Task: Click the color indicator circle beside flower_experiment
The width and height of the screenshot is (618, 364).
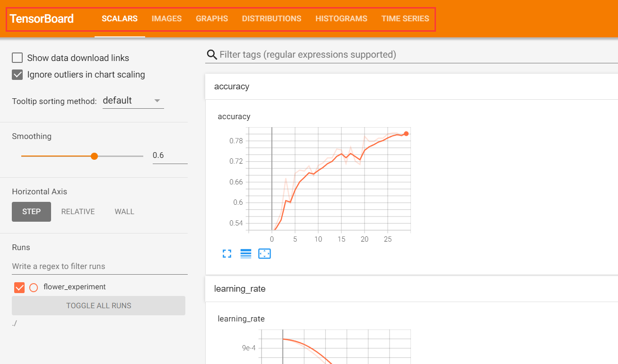Action: tap(33, 287)
